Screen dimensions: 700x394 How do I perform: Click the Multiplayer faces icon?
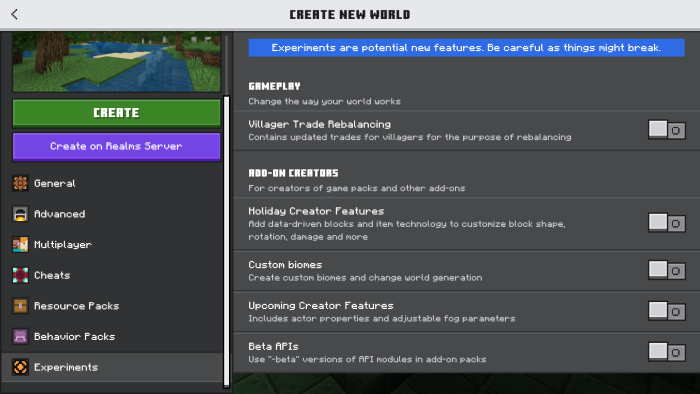click(20, 245)
